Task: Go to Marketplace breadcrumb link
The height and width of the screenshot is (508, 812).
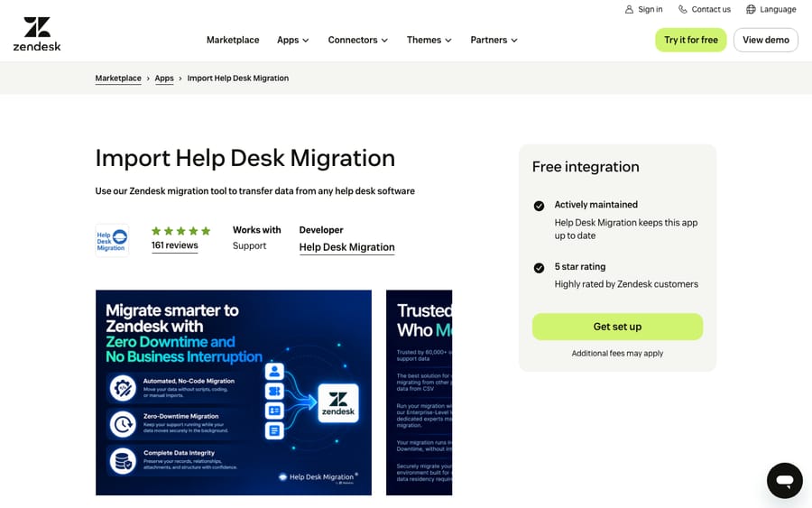Action: (118, 79)
